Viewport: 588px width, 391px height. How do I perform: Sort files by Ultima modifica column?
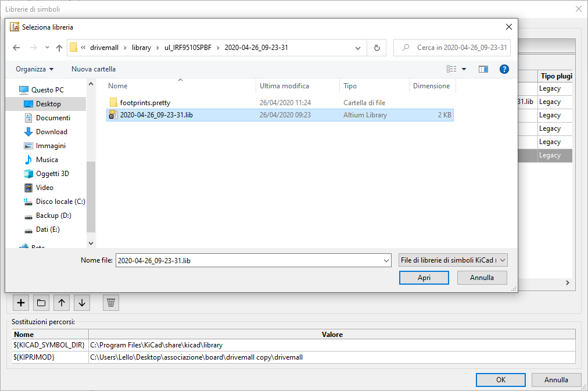(x=284, y=86)
